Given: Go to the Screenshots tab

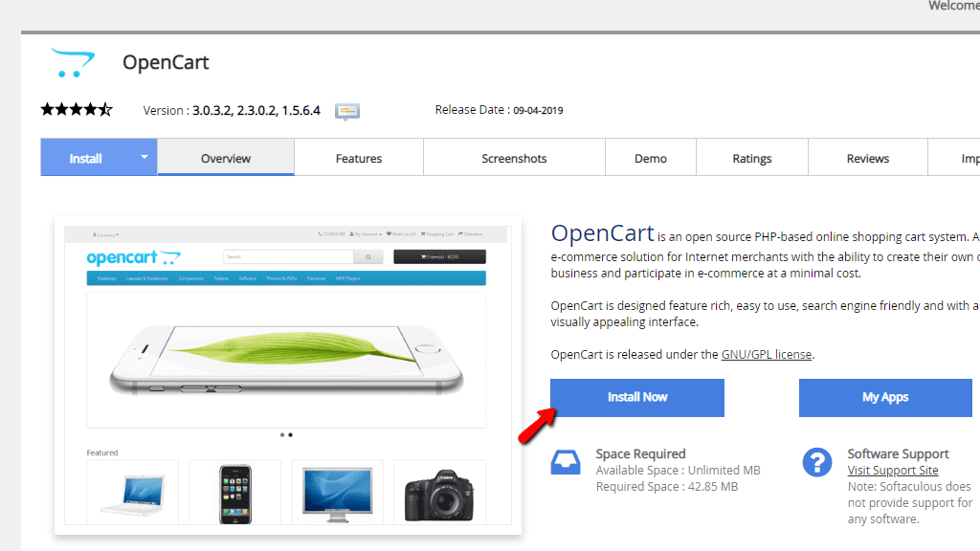Looking at the screenshot, I should click(514, 159).
